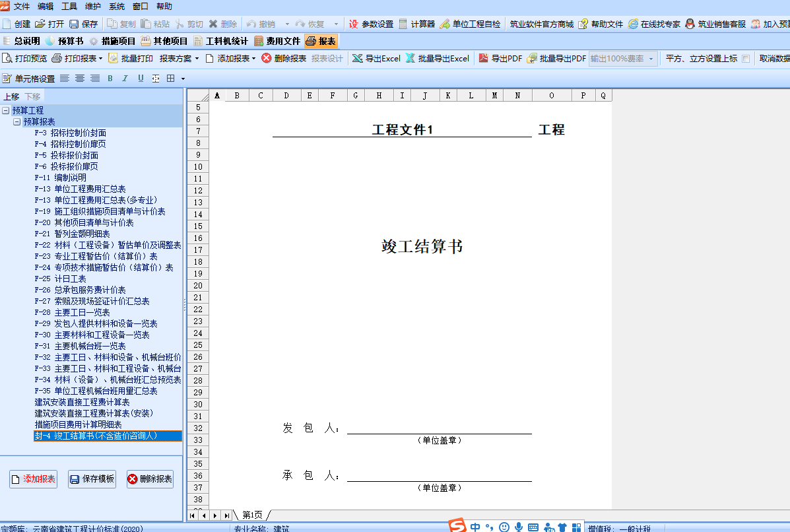Click the 保存模板 button
This screenshot has width=790, height=532.
click(x=91, y=479)
